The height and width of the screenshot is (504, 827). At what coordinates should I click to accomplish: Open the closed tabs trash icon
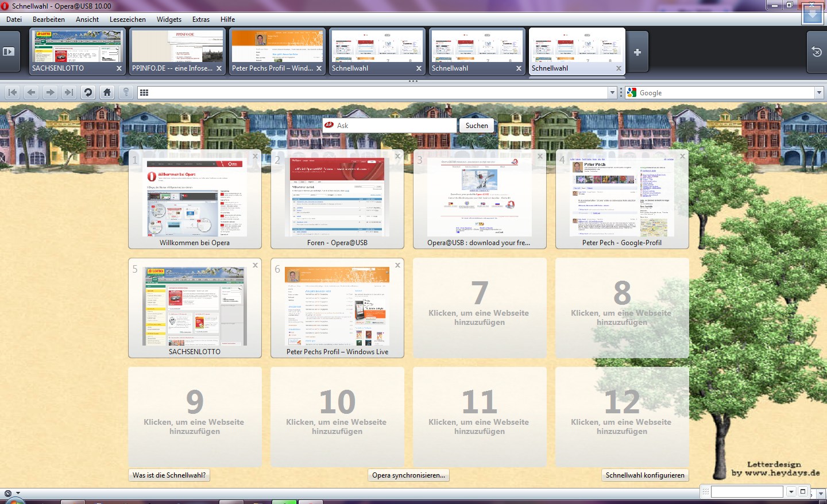817,52
